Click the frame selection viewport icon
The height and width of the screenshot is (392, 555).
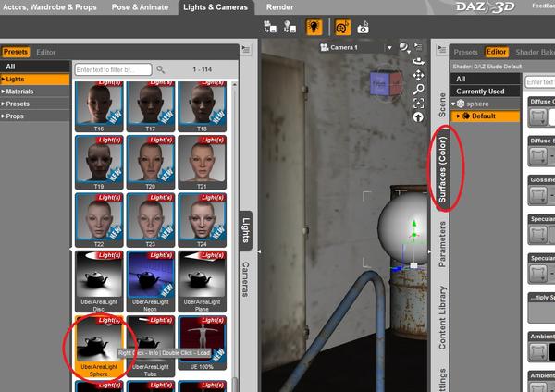point(418,103)
